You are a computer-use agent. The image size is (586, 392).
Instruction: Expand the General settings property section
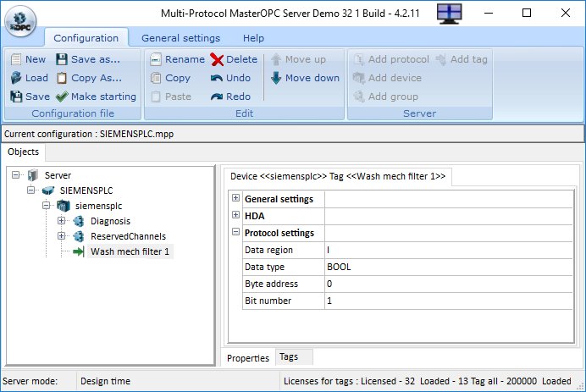[x=235, y=197]
